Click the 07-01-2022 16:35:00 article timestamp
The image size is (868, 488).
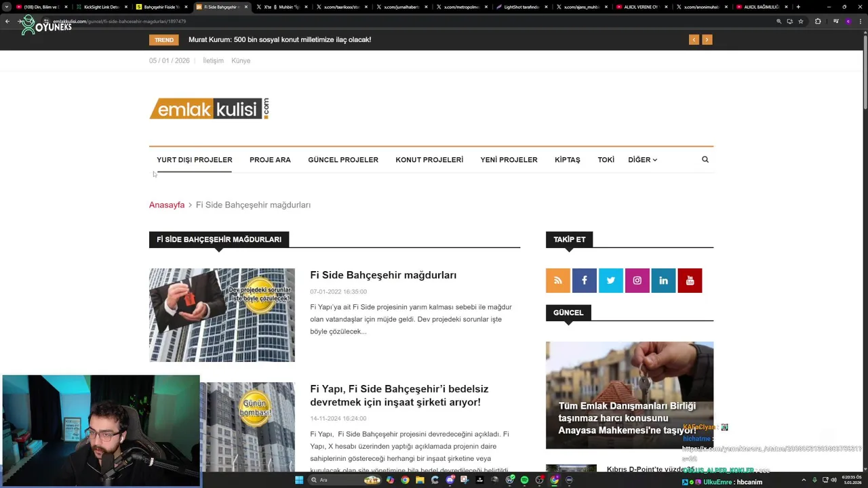(338, 291)
